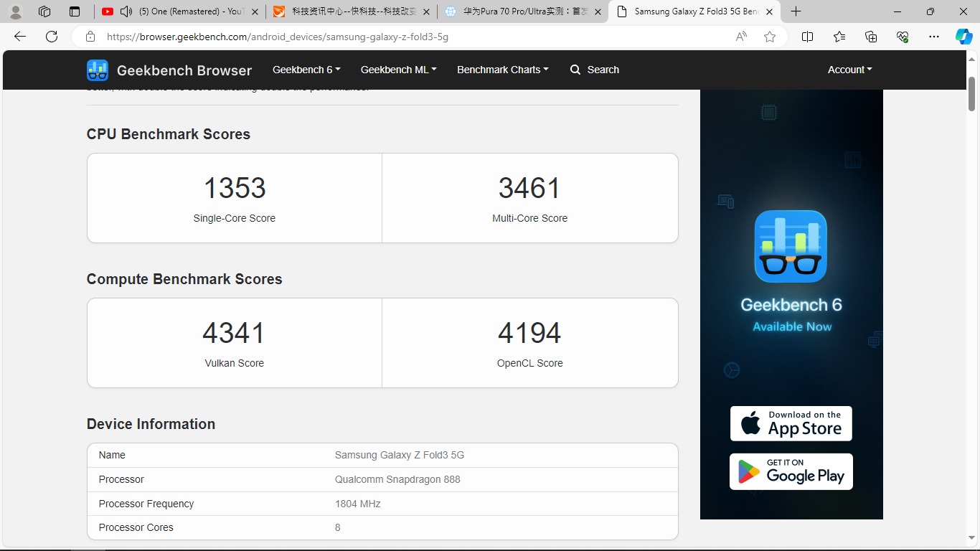Switch to the YouTube One (Remastered) tab
The width and height of the screenshot is (980, 551).
pyautogui.click(x=179, y=11)
